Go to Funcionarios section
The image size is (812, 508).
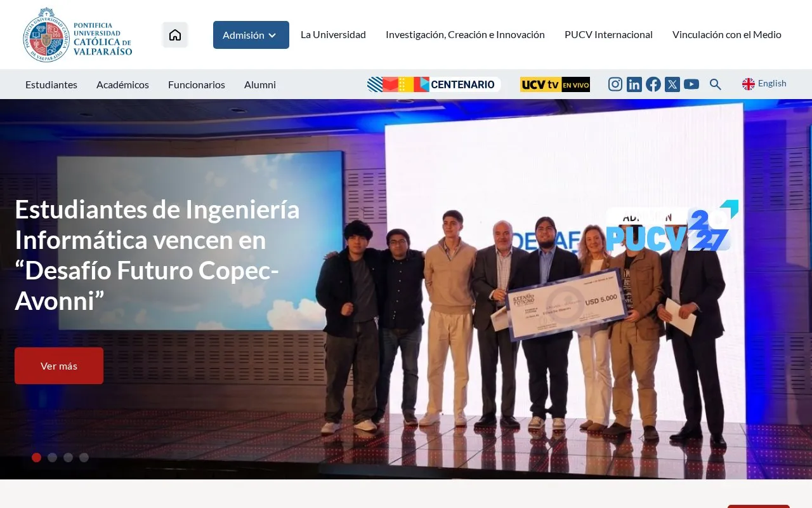(x=197, y=84)
